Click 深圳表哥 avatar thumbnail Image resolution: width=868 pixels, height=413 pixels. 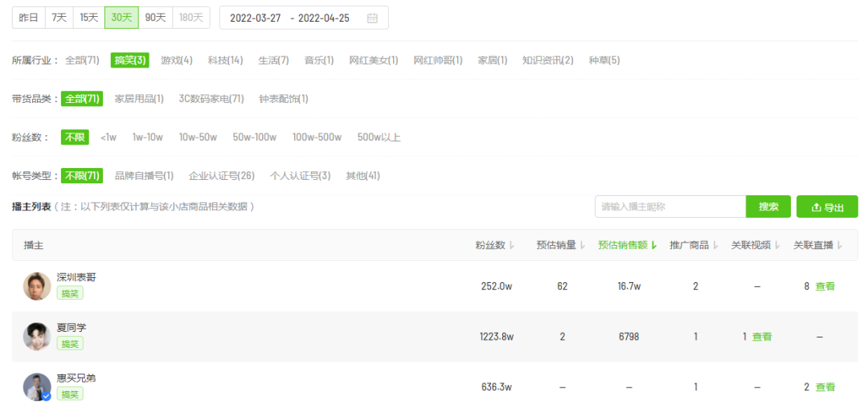click(x=37, y=286)
